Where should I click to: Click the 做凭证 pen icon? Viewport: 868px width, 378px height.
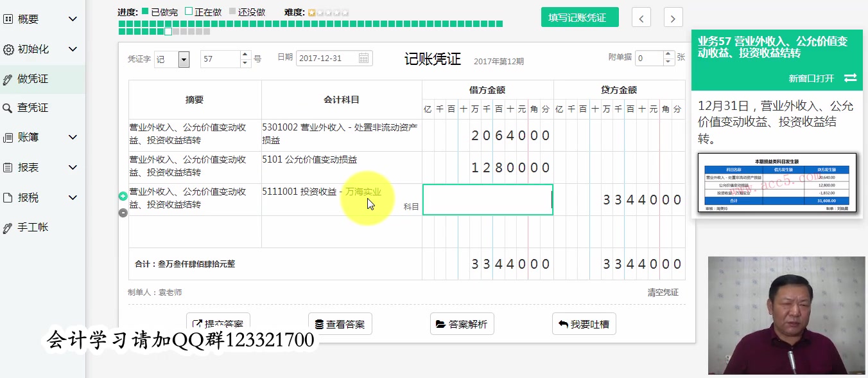coord(8,80)
